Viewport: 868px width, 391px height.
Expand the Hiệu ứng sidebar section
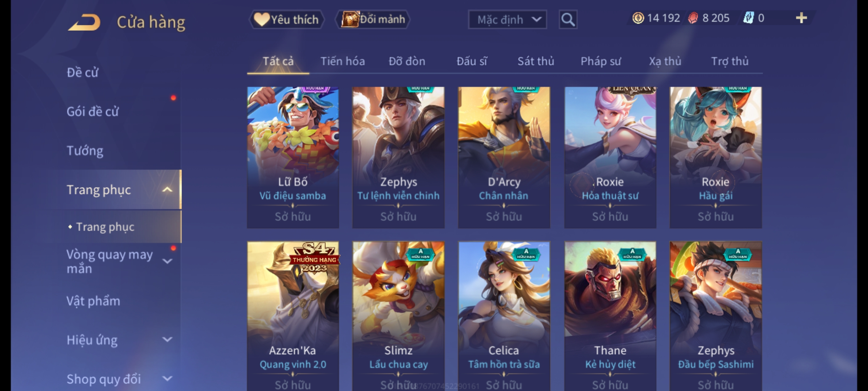pos(167,340)
